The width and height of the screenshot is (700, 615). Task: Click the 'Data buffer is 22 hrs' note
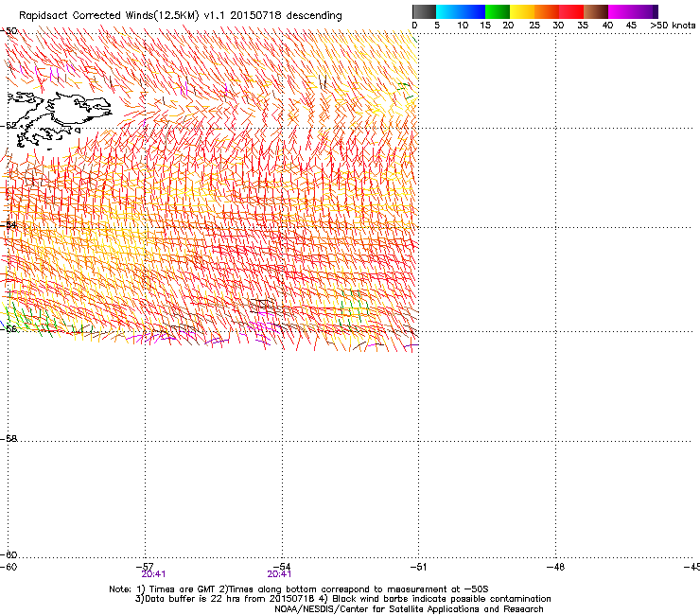click(x=225, y=599)
